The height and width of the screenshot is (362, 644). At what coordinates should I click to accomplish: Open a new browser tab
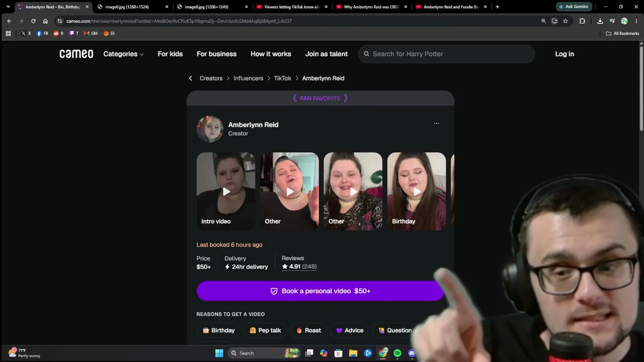click(x=497, y=7)
